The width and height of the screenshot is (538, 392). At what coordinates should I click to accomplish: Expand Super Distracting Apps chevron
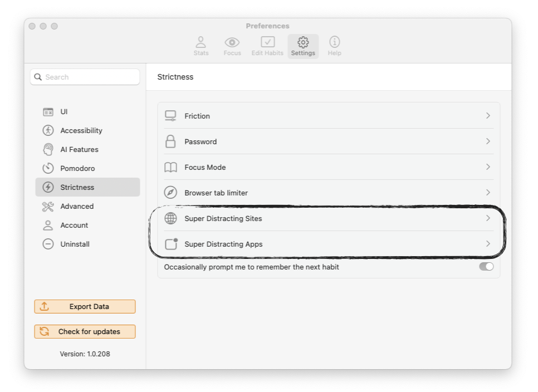tap(488, 244)
